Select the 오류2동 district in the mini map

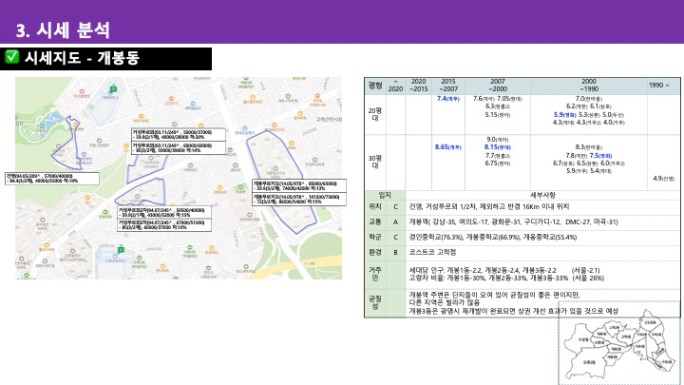pos(589,362)
